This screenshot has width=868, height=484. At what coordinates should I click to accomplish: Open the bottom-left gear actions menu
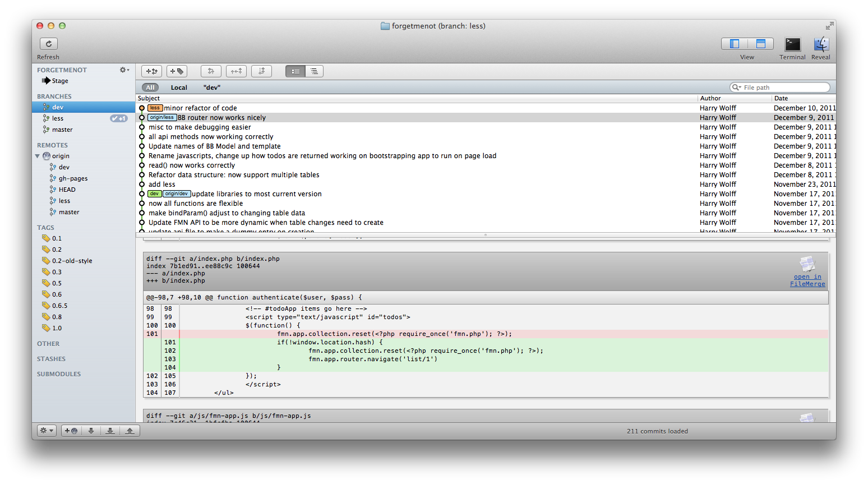click(47, 431)
